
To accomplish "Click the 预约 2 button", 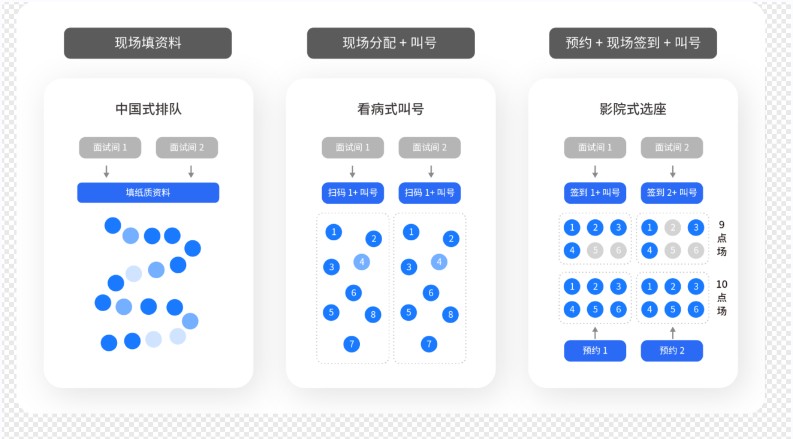I will (x=672, y=350).
